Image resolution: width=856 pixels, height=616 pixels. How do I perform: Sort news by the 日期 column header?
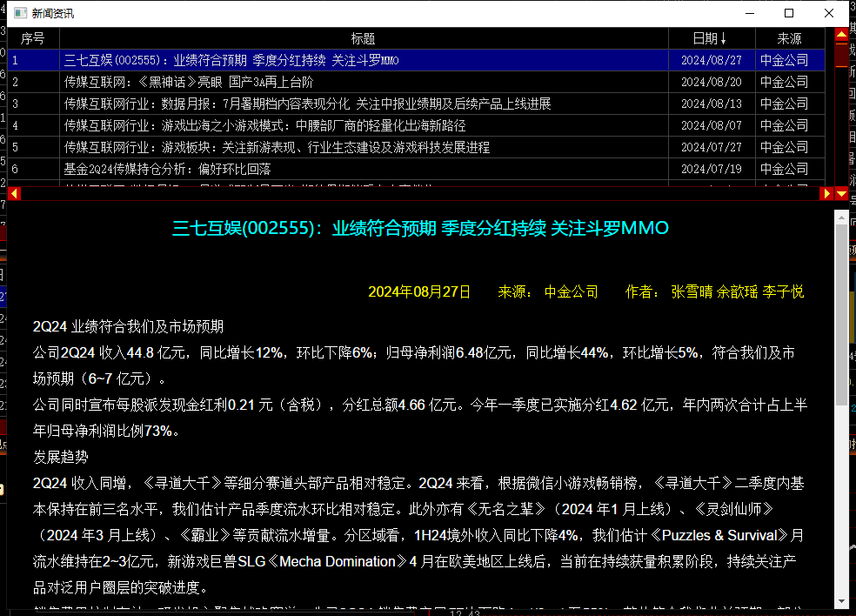(711, 38)
